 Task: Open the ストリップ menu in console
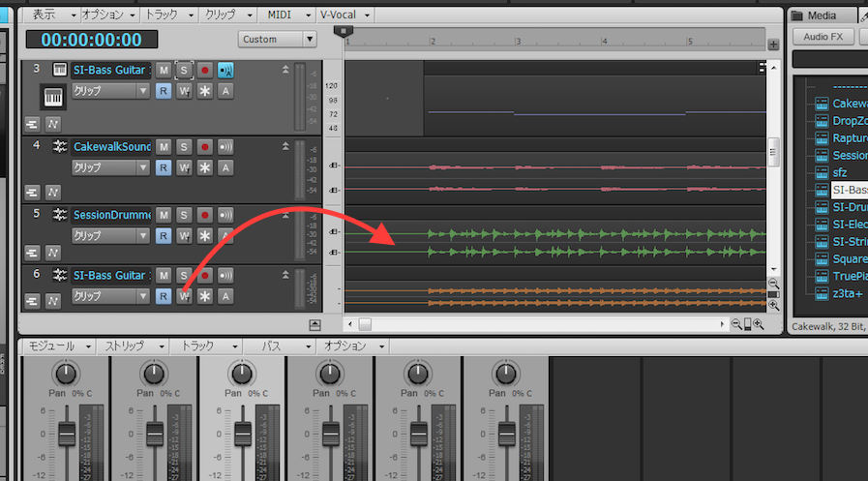click(x=134, y=346)
